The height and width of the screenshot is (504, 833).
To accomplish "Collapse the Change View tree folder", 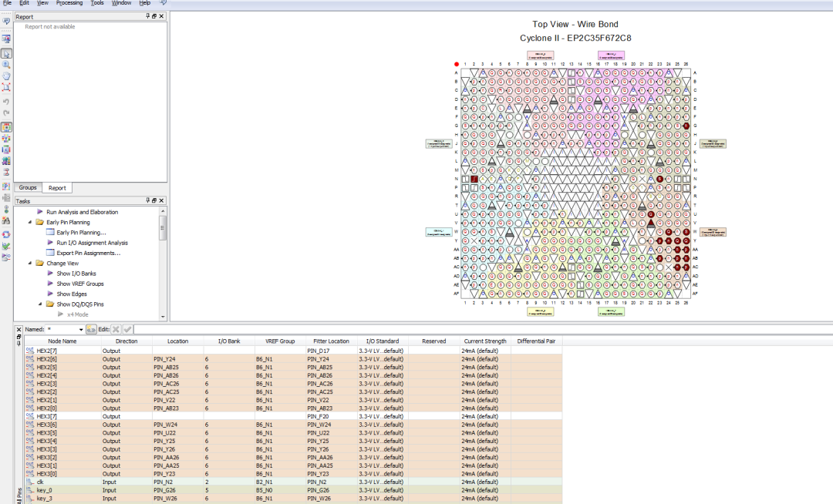I will (30, 264).
